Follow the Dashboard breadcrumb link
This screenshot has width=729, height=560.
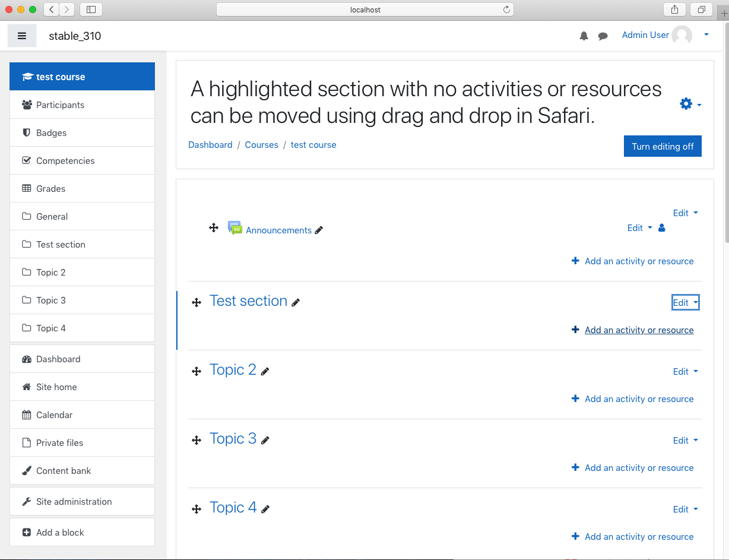coord(210,145)
